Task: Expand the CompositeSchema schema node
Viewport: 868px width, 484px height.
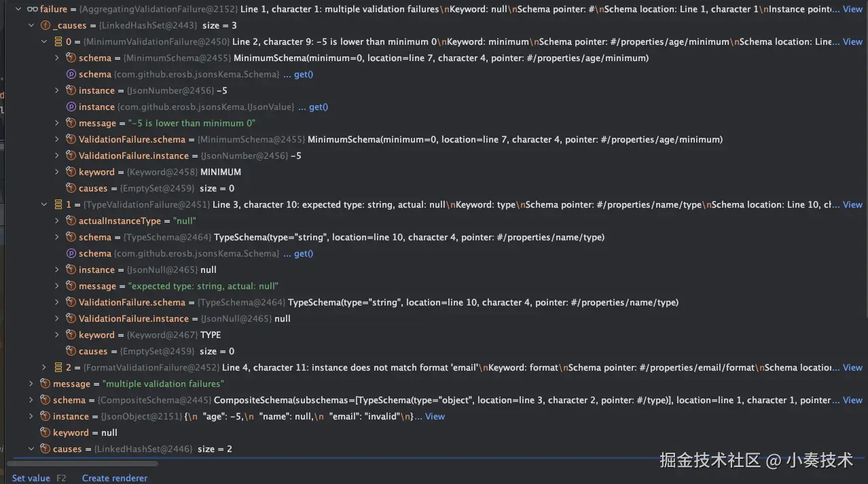Action: pos(31,400)
